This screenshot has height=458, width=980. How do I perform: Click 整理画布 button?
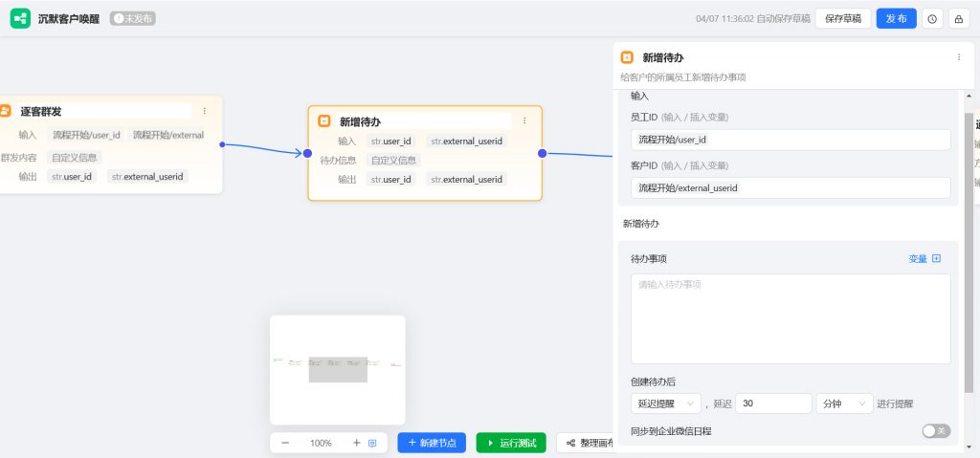click(x=587, y=443)
